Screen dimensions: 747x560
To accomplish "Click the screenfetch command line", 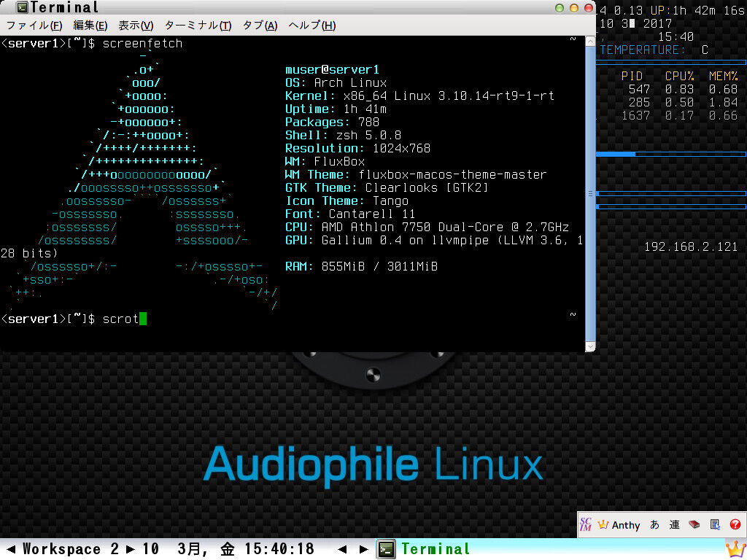I will click(92, 43).
